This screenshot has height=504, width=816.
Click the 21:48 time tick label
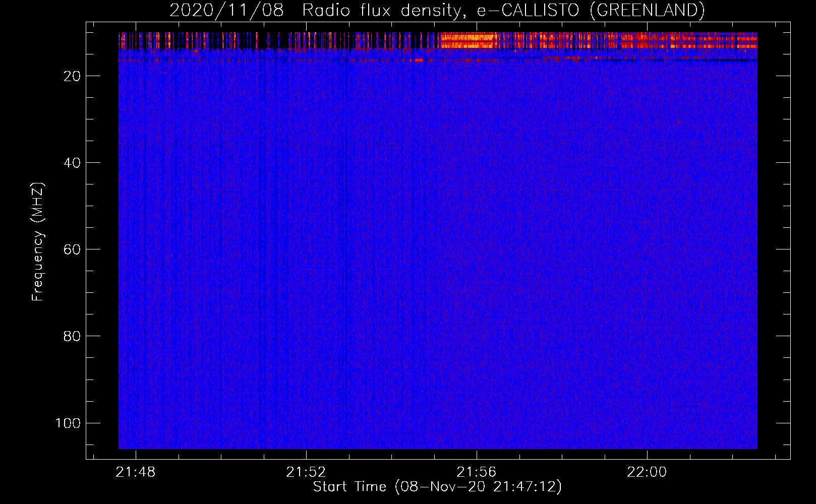point(136,472)
